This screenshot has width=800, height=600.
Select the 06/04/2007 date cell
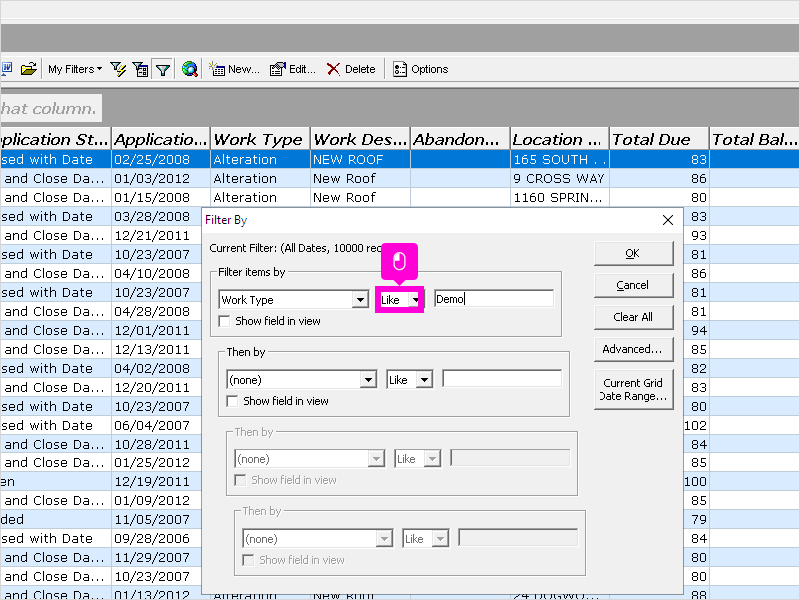[157, 425]
